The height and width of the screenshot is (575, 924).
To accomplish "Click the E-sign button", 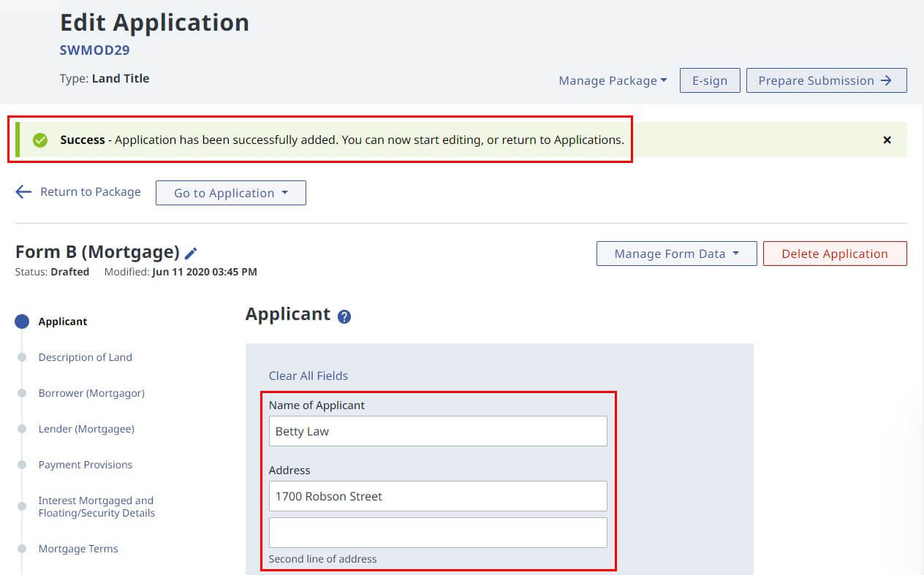I will coord(710,80).
